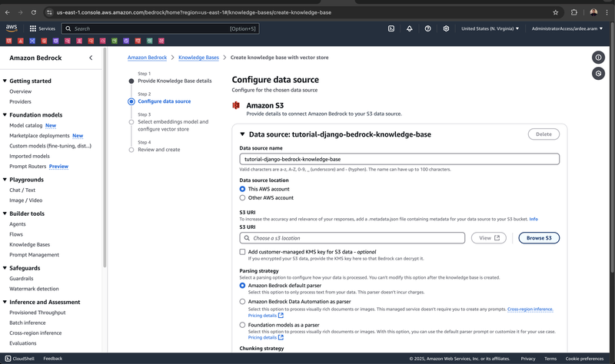Click the Info link beside S3 URI description
615x364 pixels.
(x=534, y=219)
